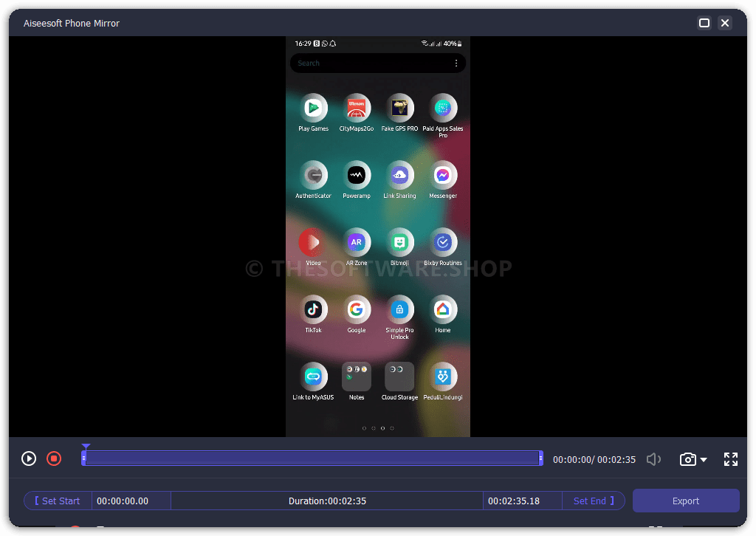The height and width of the screenshot is (536, 756).
Task: Open the Bitmoji app icon
Action: tap(399, 242)
